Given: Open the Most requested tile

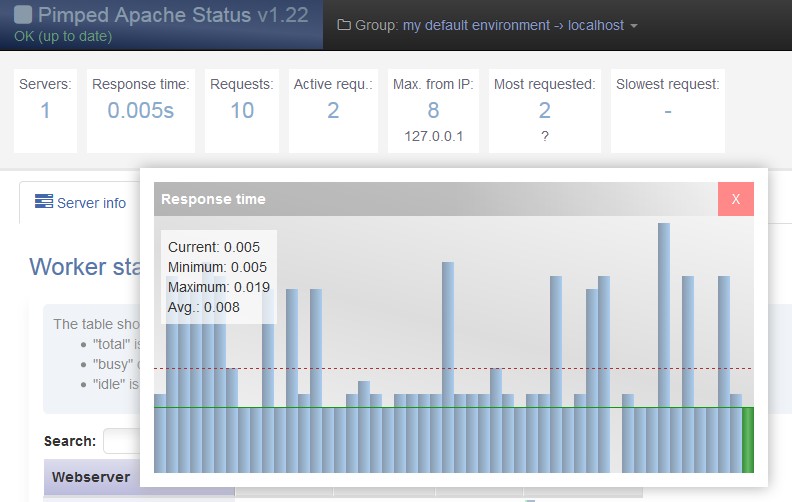Looking at the screenshot, I should 544,111.
